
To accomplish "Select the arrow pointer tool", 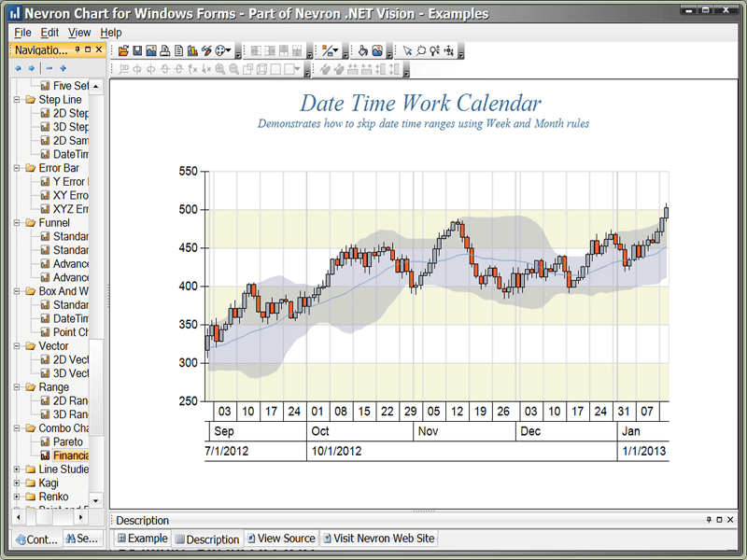I will pos(407,50).
